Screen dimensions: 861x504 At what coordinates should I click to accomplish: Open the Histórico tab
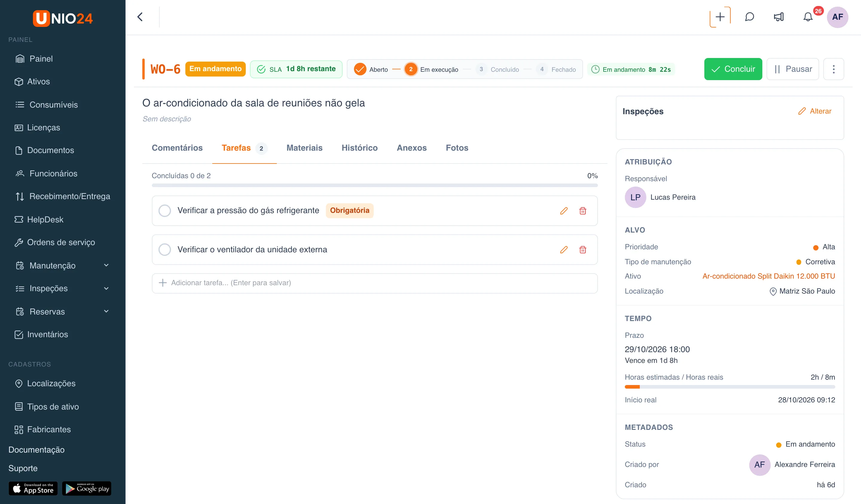(359, 148)
